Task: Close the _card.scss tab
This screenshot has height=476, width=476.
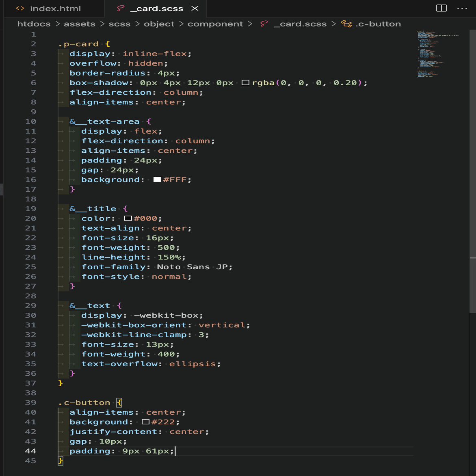Action: (195, 8)
